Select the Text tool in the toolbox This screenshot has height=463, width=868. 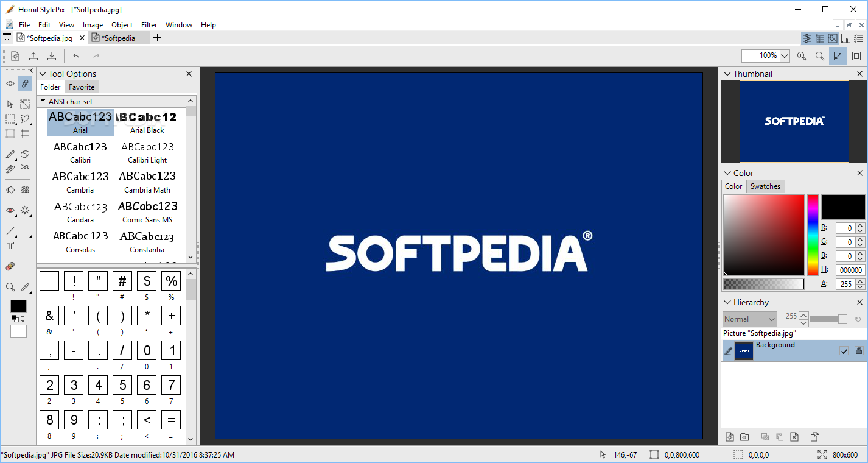[x=10, y=246]
